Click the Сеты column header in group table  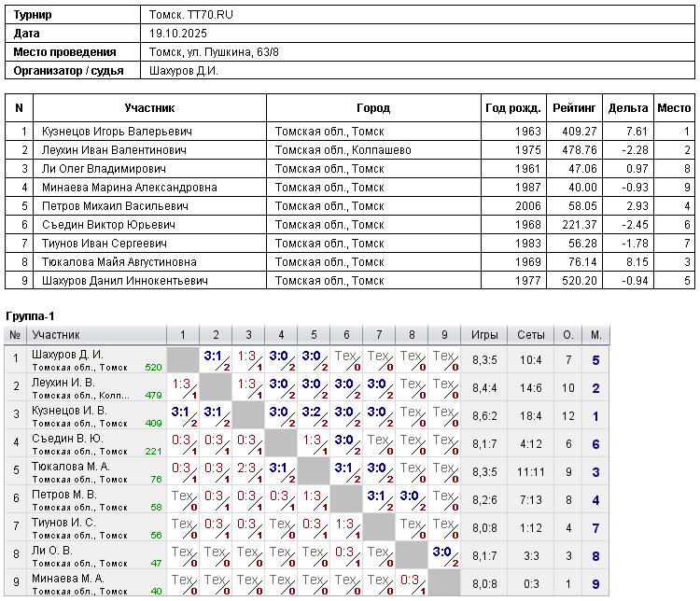tap(530, 335)
